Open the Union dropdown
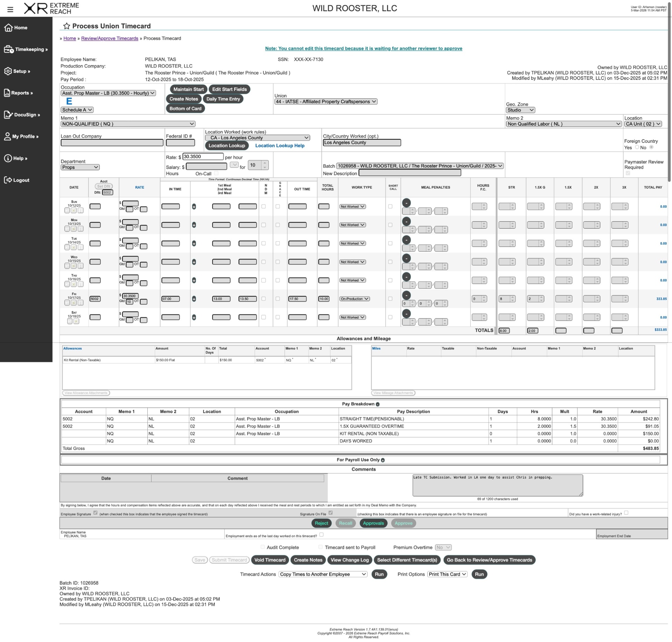 tap(326, 102)
